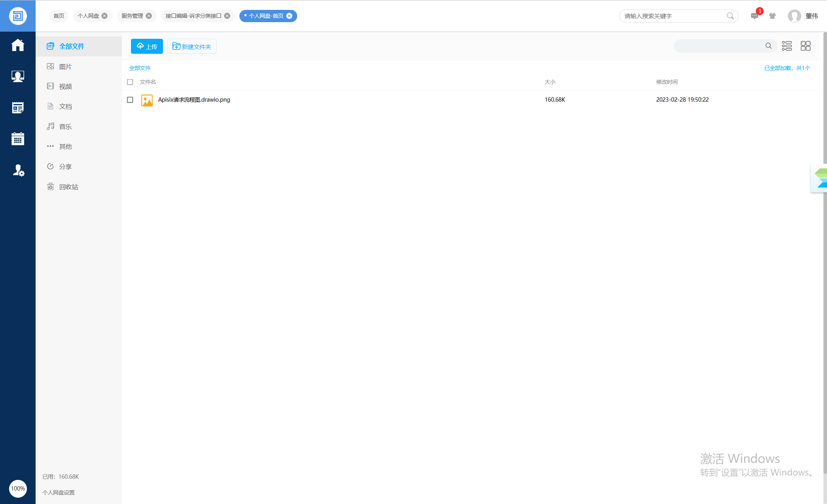This screenshot has height=504, width=827.
Task: Select all files checkbox in header
Action: coord(130,82)
